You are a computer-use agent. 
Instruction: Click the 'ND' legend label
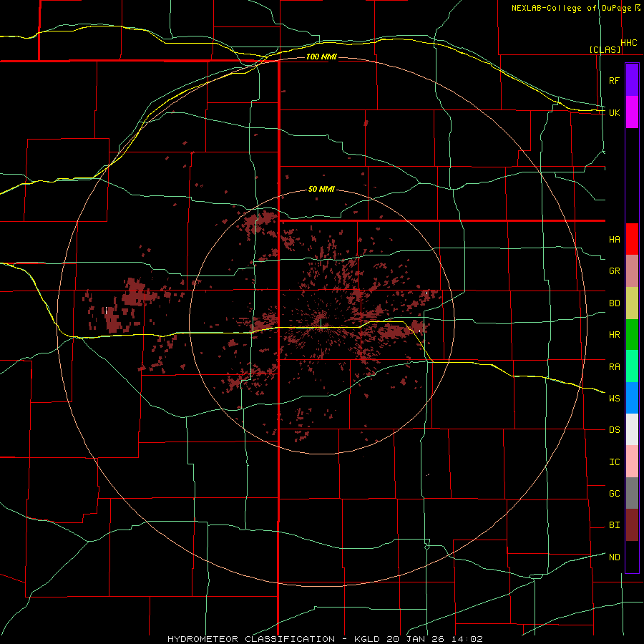click(x=614, y=557)
